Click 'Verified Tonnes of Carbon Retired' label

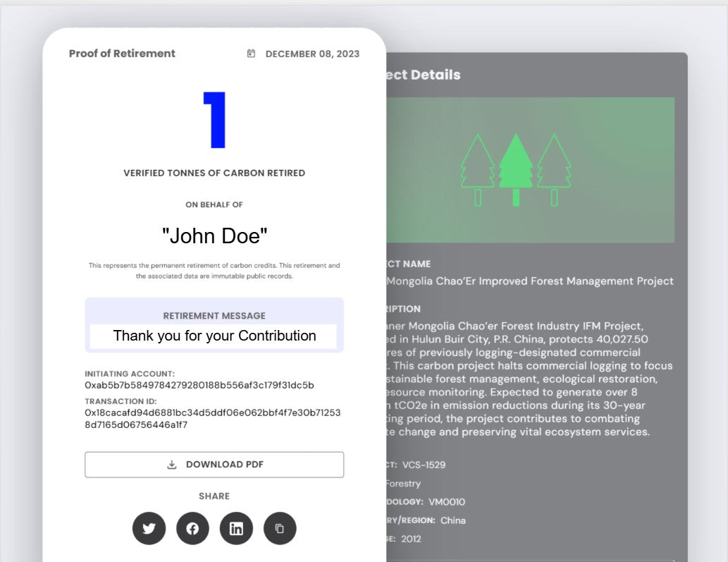214,173
